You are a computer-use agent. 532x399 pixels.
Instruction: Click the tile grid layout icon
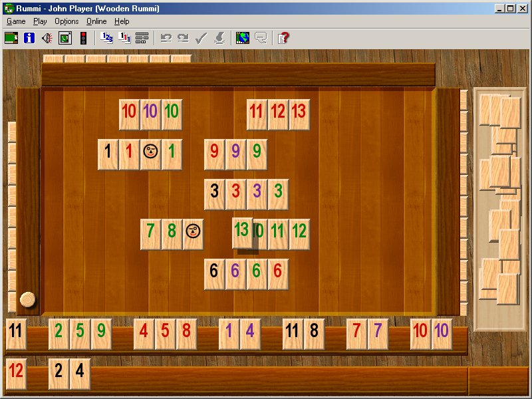142,38
